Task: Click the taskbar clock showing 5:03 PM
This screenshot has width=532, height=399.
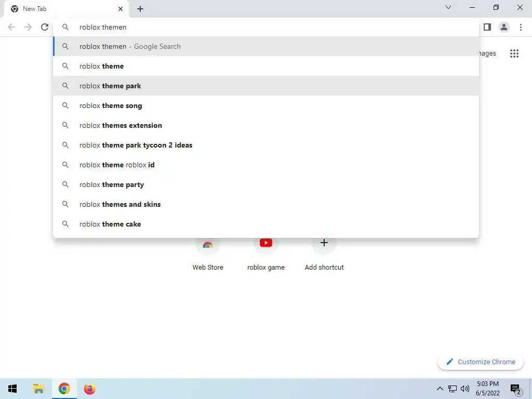Action: (487, 389)
